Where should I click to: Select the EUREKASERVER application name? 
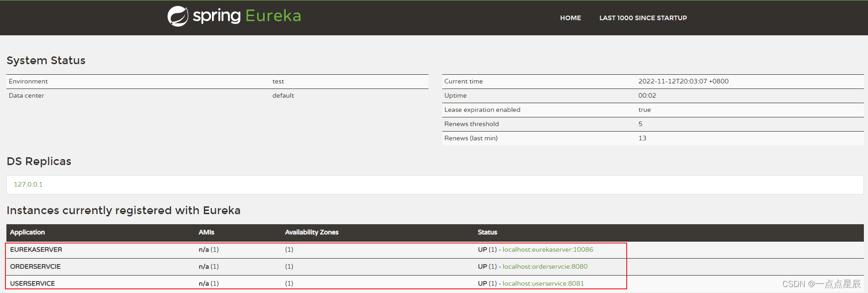(36, 249)
